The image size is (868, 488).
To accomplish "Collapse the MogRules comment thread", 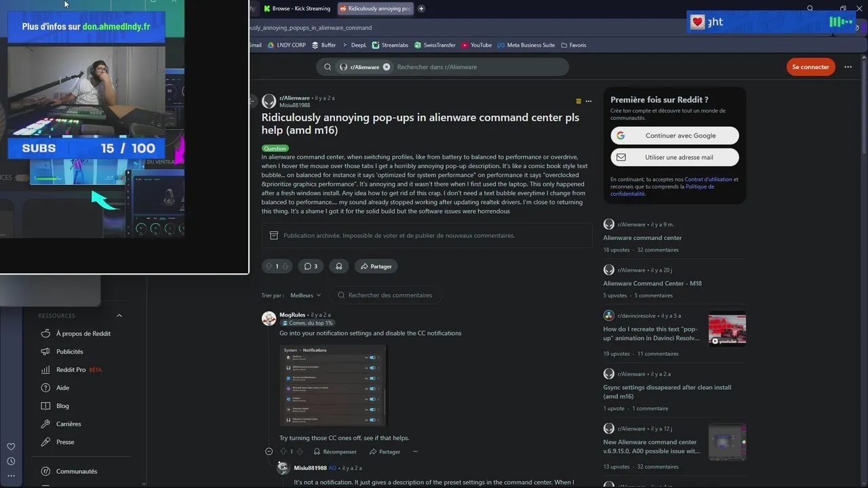I will pos(269,452).
